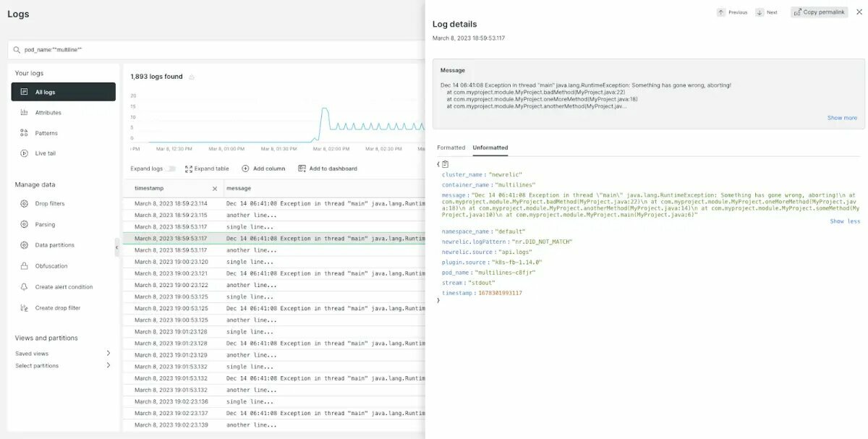Click the Add column plus icon
This screenshot has width=868, height=439.
(x=246, y=169)
